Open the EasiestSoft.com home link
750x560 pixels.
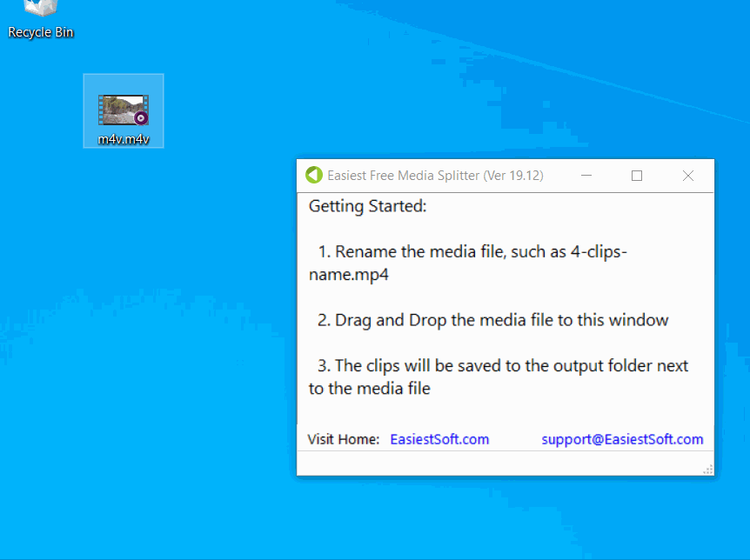[x=439, y=439]
